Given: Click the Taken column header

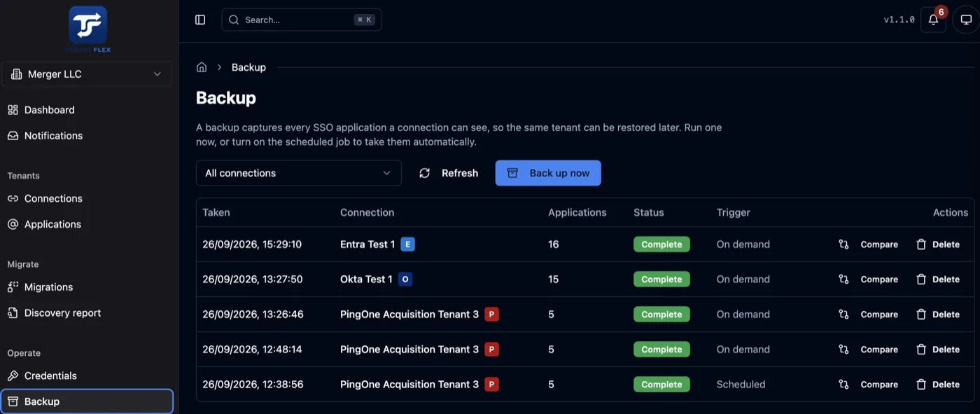Looking at the screenshot, I should pos(216,212).
